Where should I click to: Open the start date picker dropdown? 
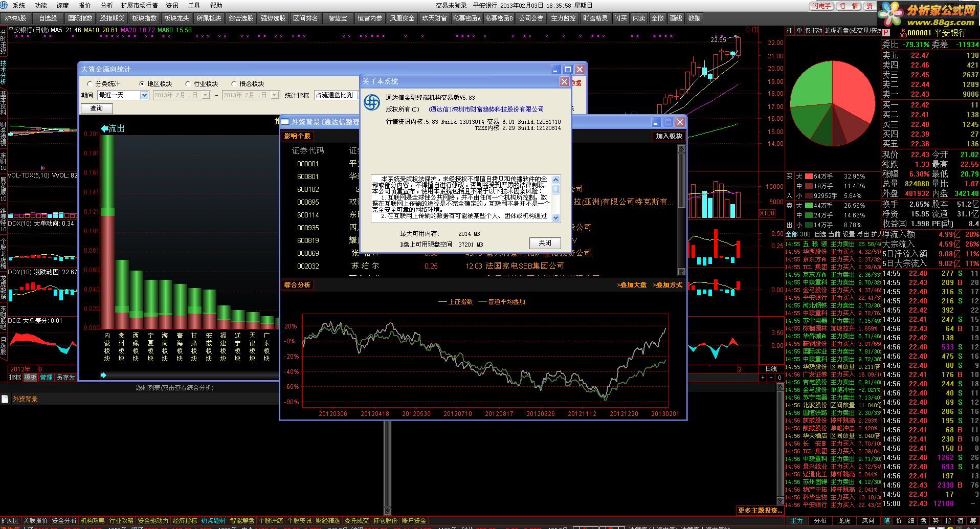point(206,95)
